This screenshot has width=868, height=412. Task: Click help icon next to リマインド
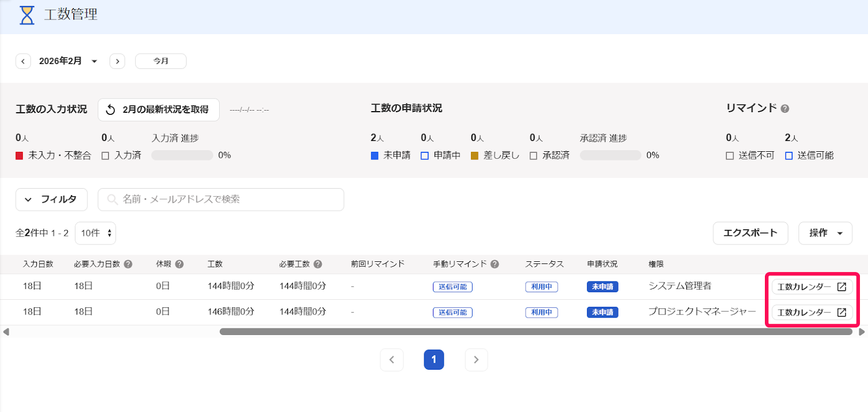pyautogui.click(x=785, y=108)
